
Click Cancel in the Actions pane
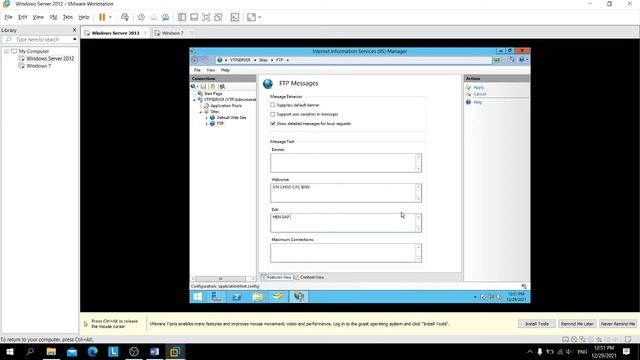pyautogui.click(x=480, y=94)
